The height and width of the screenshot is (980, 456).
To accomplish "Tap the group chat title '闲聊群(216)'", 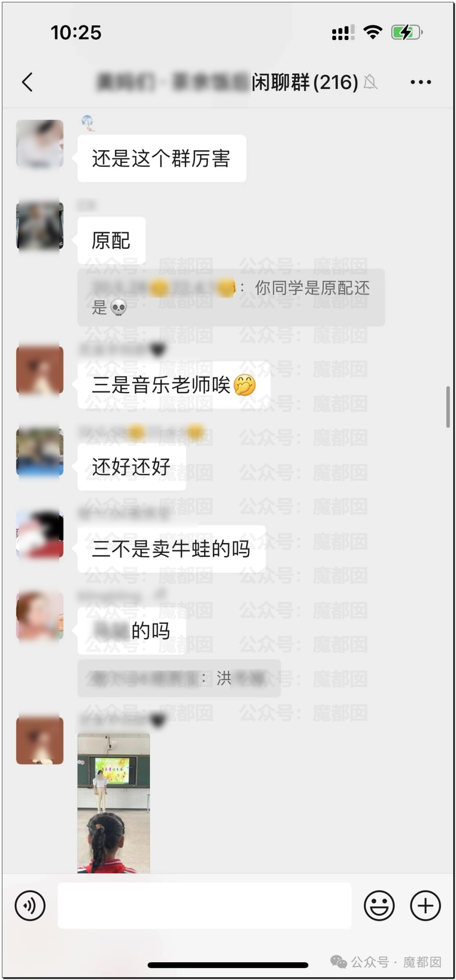I will 305,82.
